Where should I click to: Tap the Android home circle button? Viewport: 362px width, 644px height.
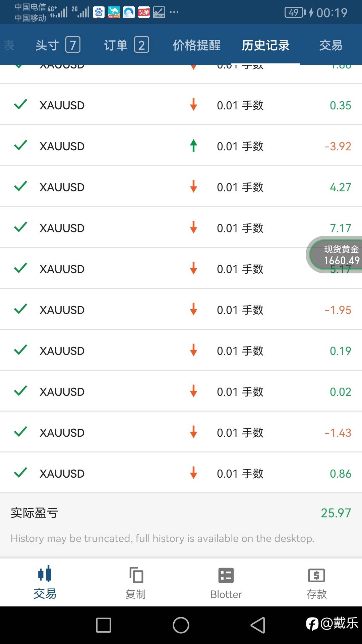point(181,625)
